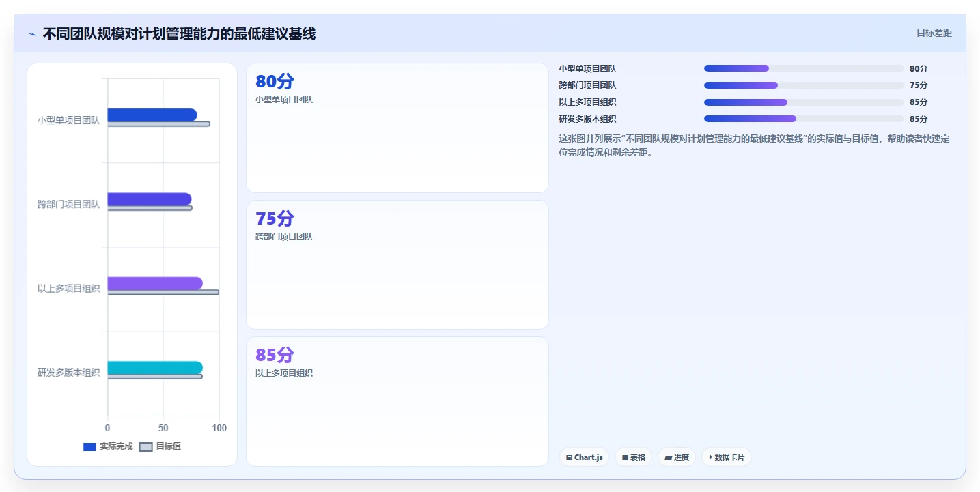The image size is (980, 492).
Task: Click the 跨部门项目团队 chart axis label
Action: pyautogui.click(x=69, y=204)
